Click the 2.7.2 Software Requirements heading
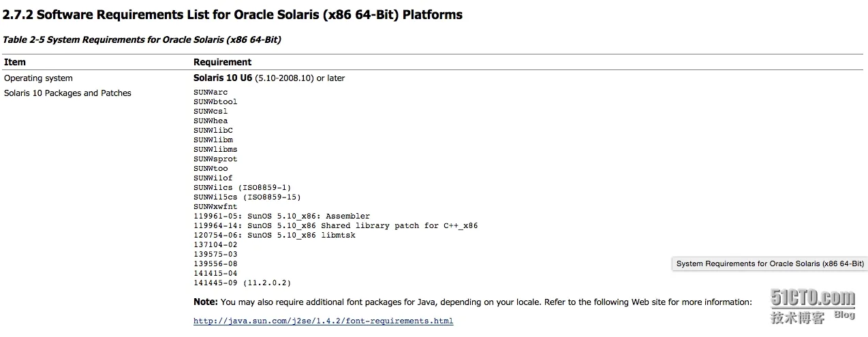The height and width of the screenshot is (337, 868). (232, 14)
